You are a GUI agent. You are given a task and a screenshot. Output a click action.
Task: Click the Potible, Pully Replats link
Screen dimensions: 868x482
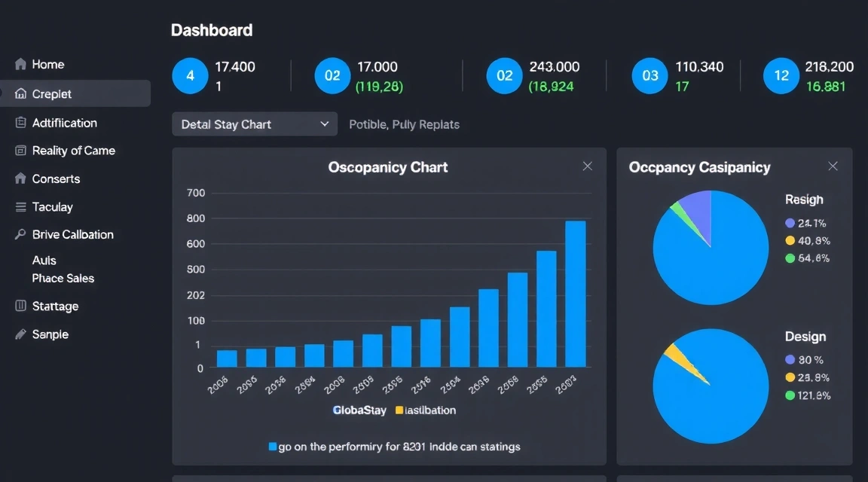click(404, 124)
